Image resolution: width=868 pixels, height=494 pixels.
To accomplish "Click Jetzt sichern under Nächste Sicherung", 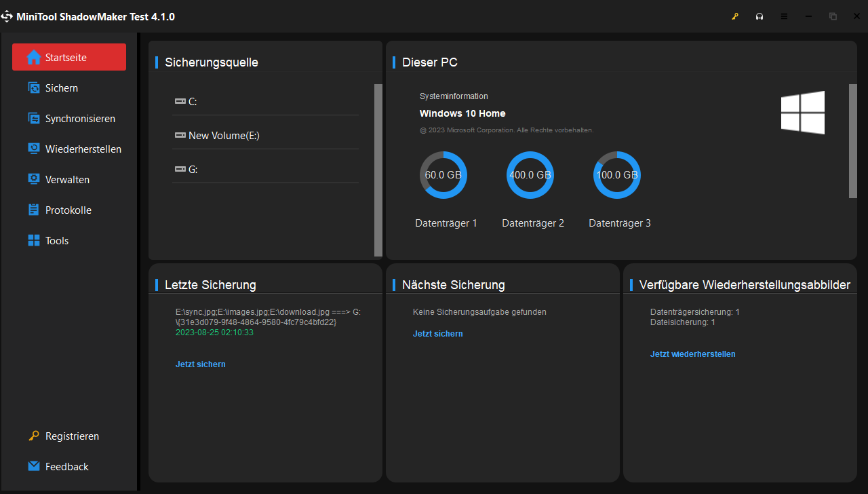I will click(438, 334).
